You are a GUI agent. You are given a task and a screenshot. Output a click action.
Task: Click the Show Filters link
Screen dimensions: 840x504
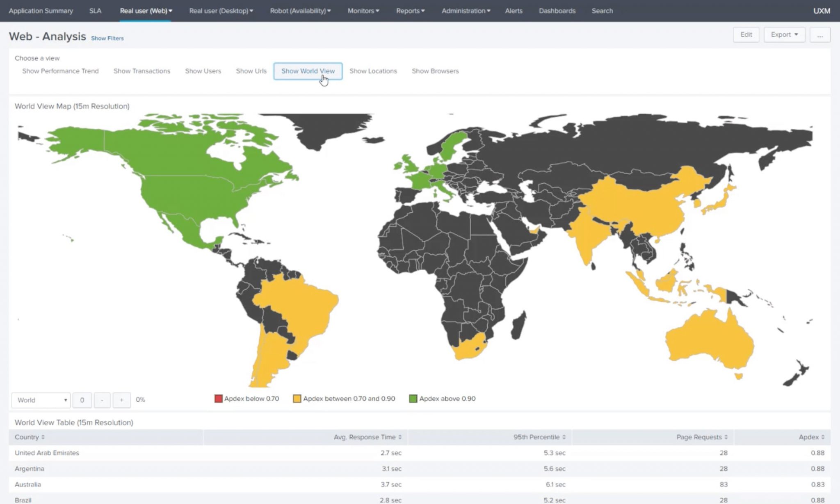tap(107, 38)
